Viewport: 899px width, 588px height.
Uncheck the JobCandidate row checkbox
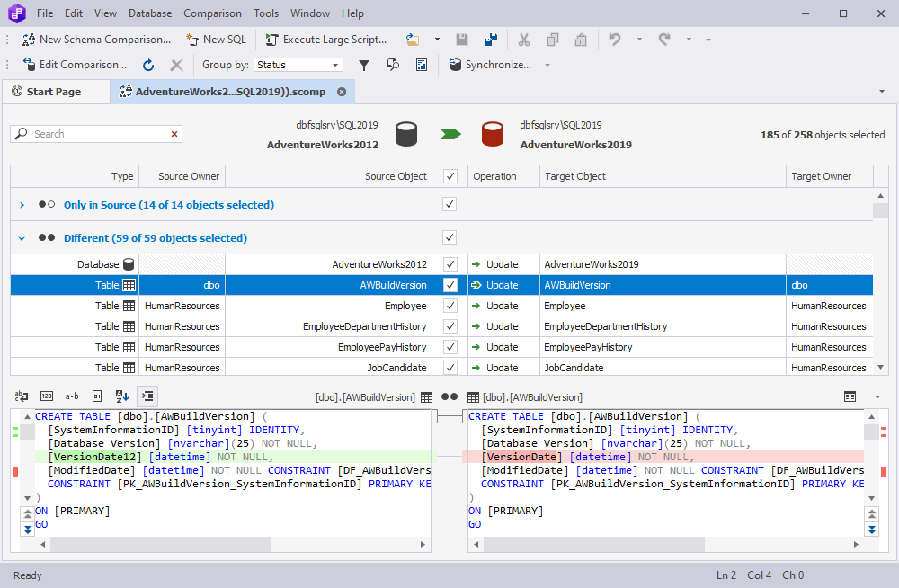pos(450,368)
